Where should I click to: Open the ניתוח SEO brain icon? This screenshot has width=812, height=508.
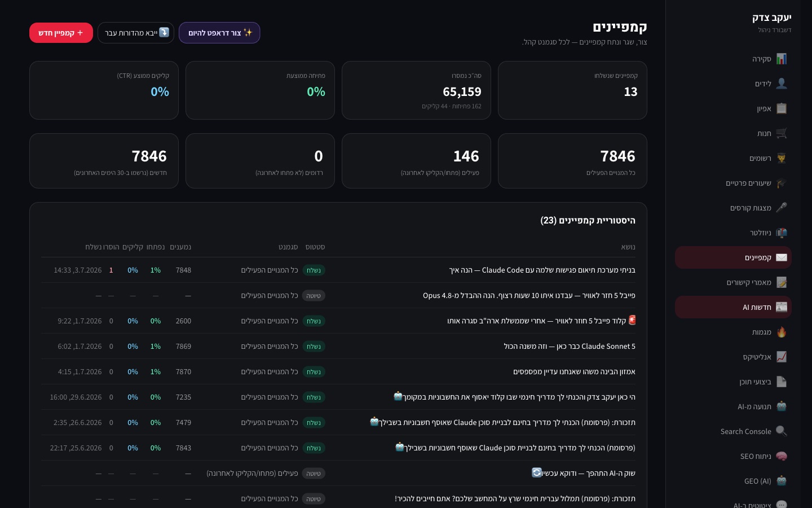[x=781, y=456]
